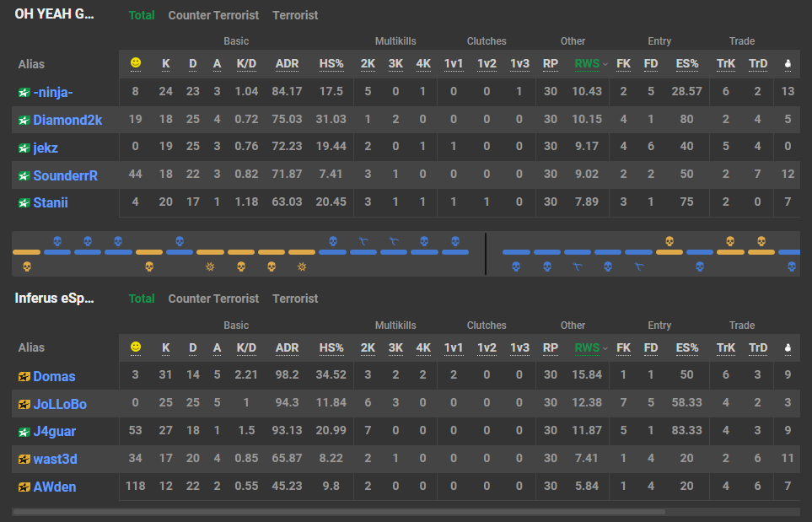Click the smiley column icon in OH YEAH table
The width and height of the screenshot is (812, 522).
(x=136, y=63)
